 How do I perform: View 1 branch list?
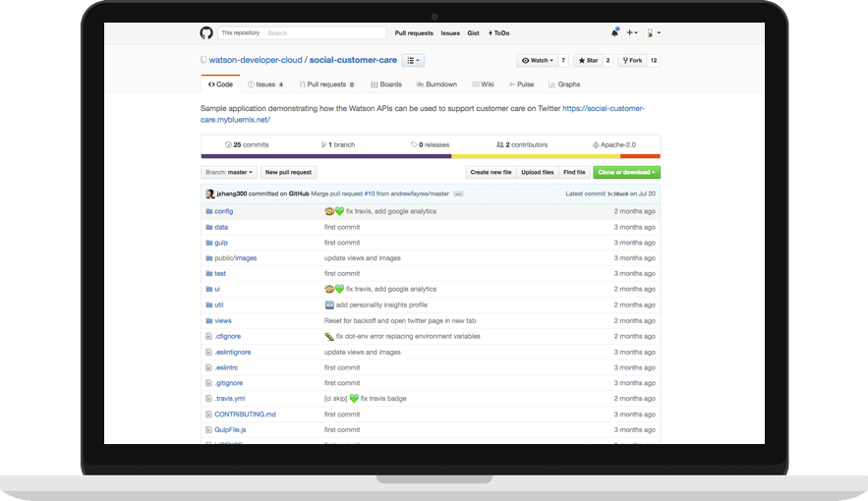338,144
